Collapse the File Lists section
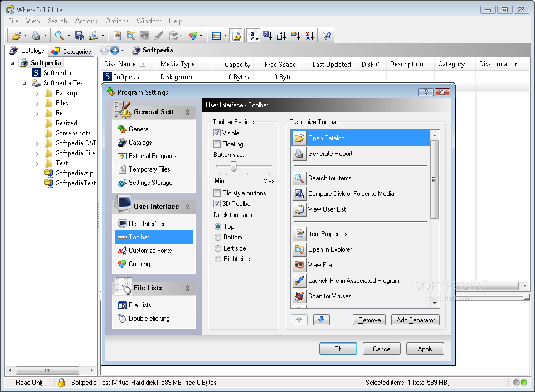Image resolution: width=535 pixels, height=392 pixels. tap(187, 288)
